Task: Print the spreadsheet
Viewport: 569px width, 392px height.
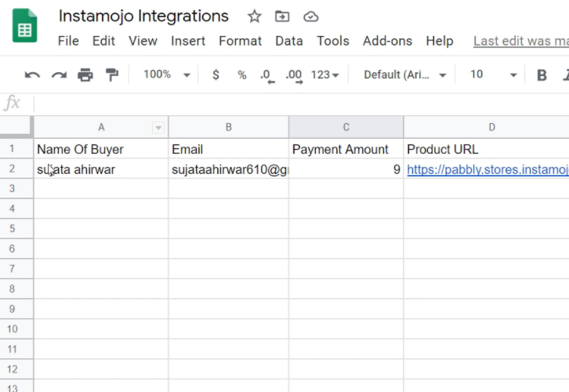Action: pos(85,75)
